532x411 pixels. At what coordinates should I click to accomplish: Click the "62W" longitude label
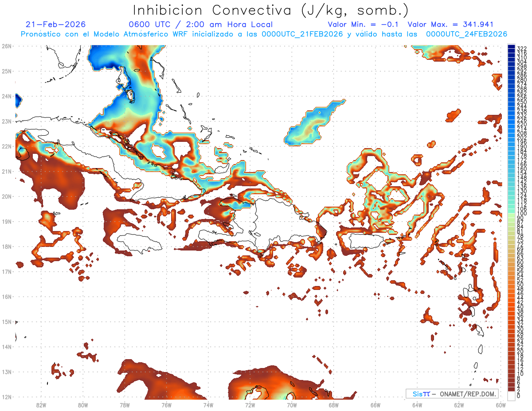[x=459, y=405]
